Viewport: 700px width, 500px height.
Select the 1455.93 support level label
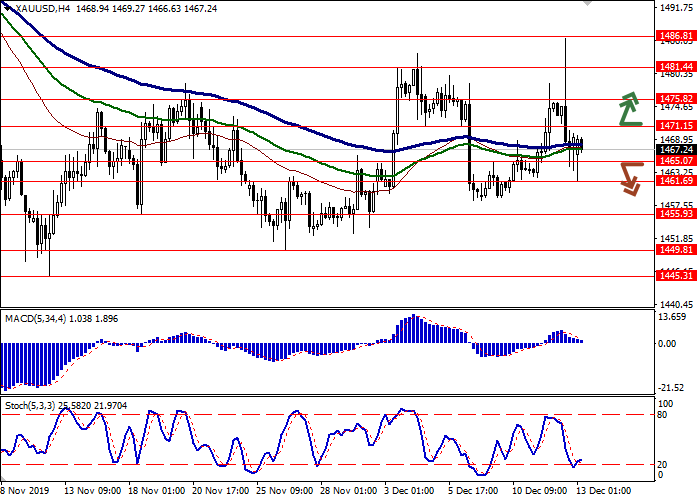click(x=676, y=214)
